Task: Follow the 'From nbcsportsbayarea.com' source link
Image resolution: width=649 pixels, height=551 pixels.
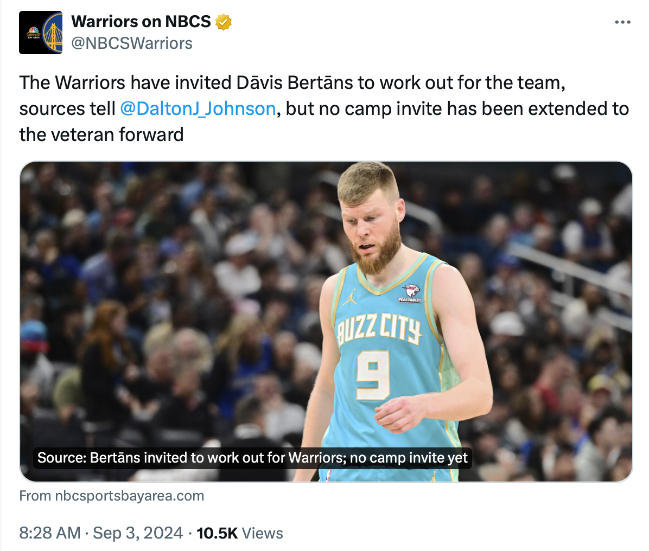Action: 111,495
